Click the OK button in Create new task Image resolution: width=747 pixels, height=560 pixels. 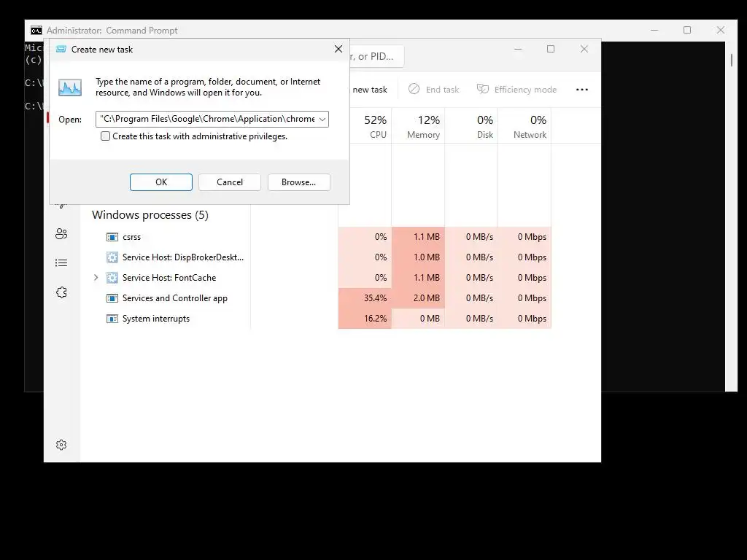pyautogui.click(x=161, y=182)
